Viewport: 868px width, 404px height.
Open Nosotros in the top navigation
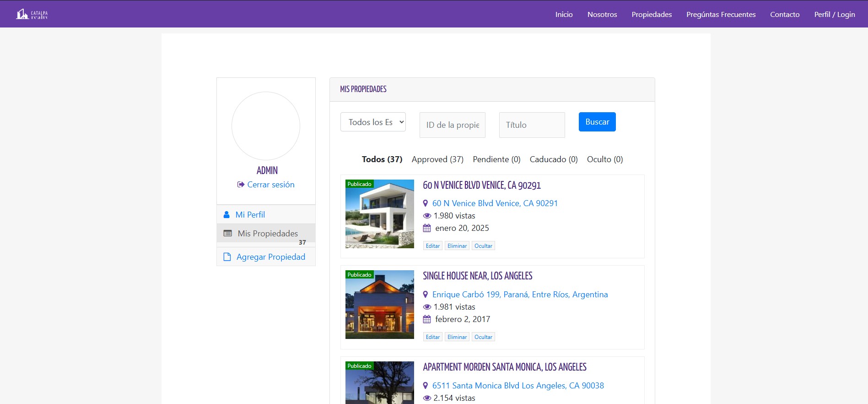coord(602,14)
